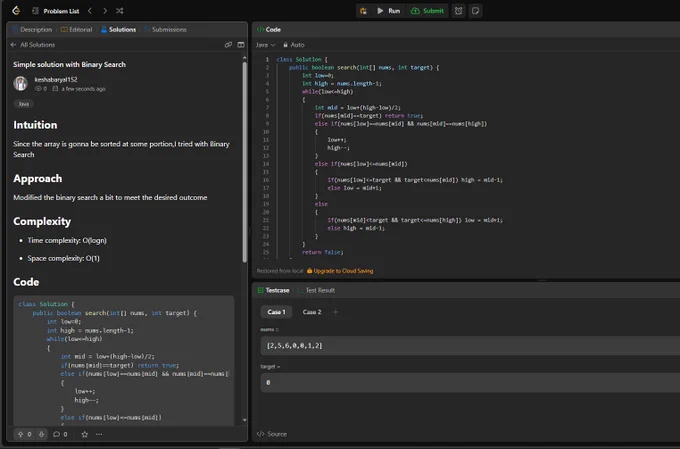Copy the solution link icon
680x449 pixels.
(x=228, y=45)
